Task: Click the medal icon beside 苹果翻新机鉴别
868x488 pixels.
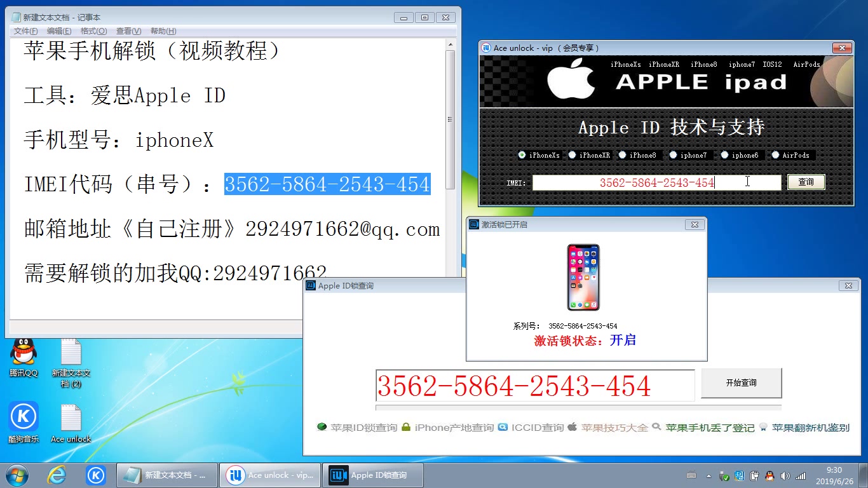Action: click(763, 427)
